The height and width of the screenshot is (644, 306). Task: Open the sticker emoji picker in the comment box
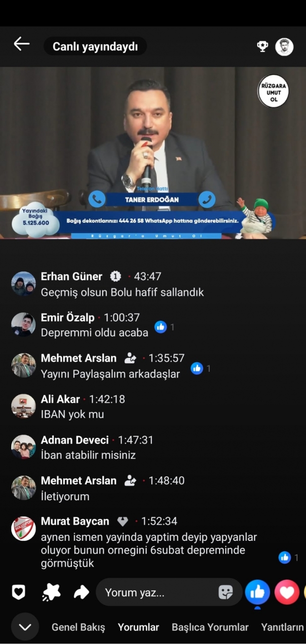[226, 592]
